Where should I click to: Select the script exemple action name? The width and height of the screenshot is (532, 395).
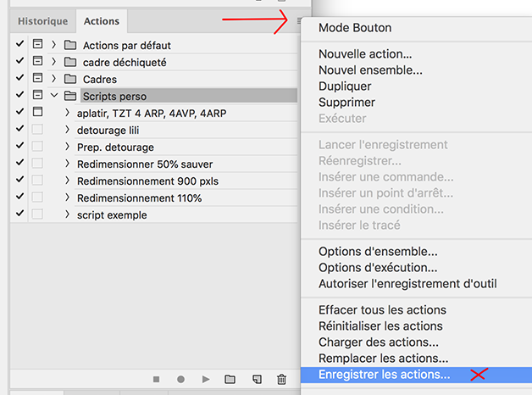coord(112,215)
